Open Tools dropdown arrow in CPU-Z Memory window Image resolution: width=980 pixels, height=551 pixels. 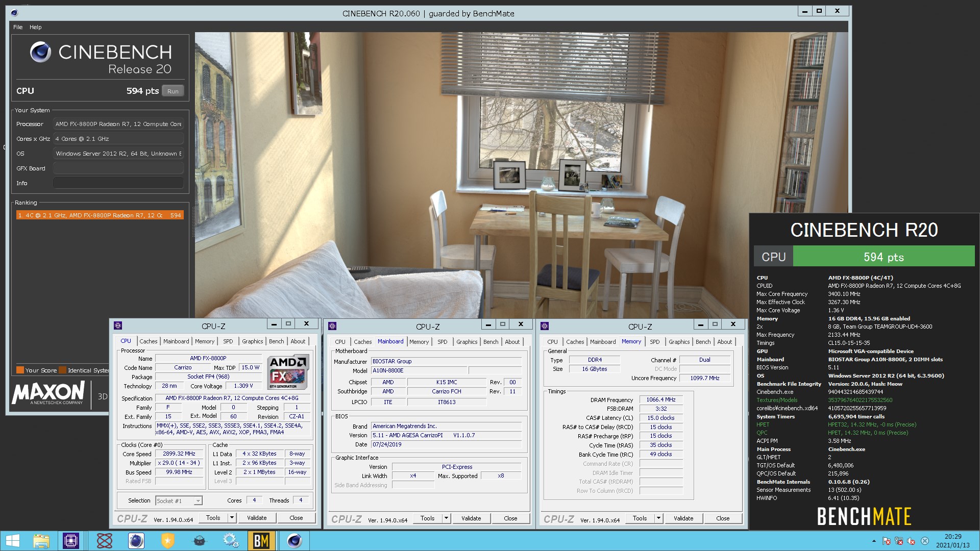click(x=658, y=518)
